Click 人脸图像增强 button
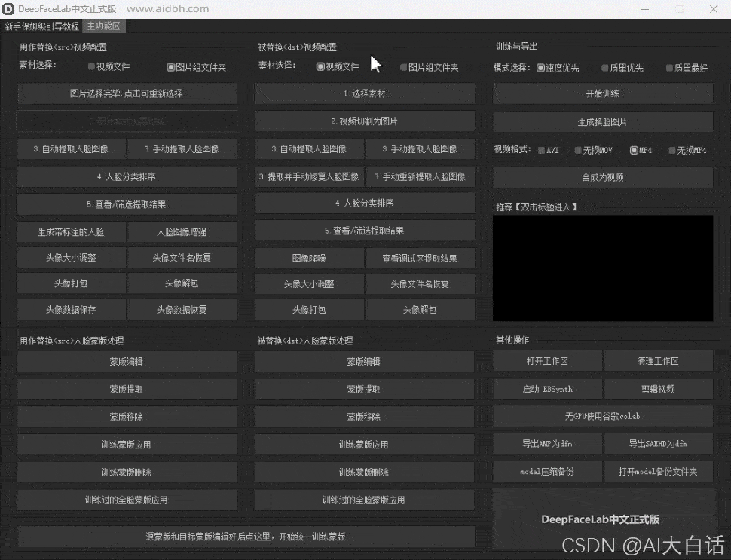This screenshot has width=731, height=560. [182, 231]
